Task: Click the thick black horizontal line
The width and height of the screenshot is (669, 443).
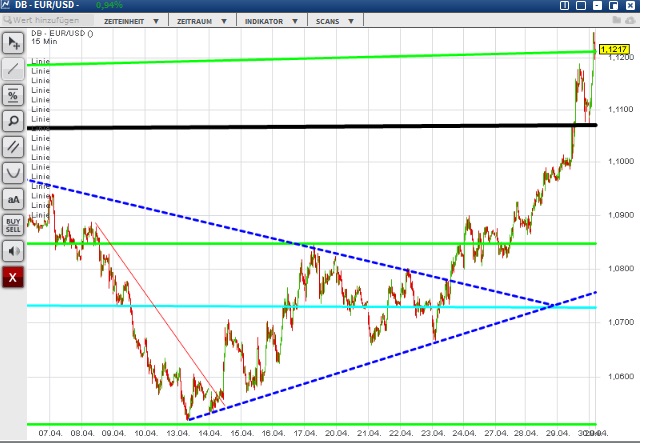Action: click(311, 126)
